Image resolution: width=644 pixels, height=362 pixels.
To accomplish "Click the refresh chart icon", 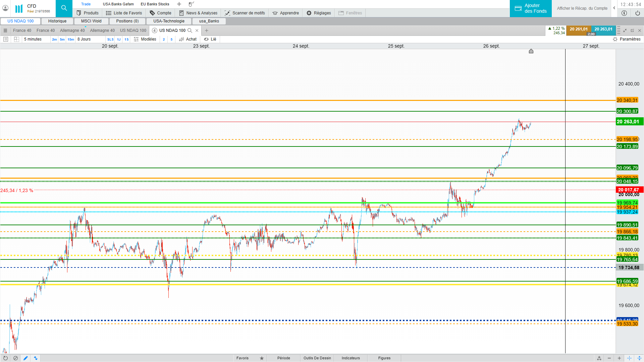I will (5, 358).
